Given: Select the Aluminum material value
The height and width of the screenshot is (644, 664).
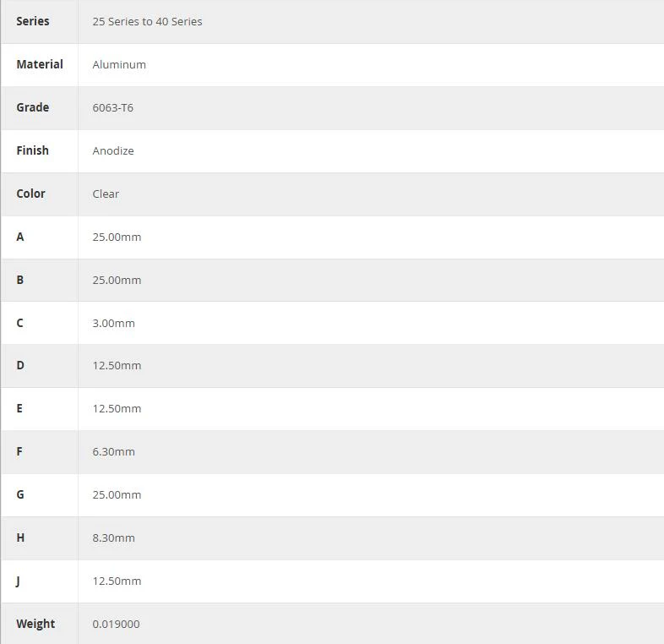Looking at the screenshot, I should (119, 65).
